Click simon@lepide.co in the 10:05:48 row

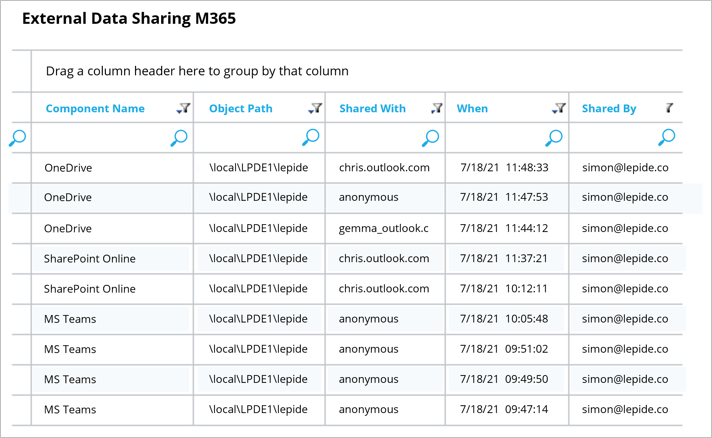pyautogui.click(x=625, y=319)
